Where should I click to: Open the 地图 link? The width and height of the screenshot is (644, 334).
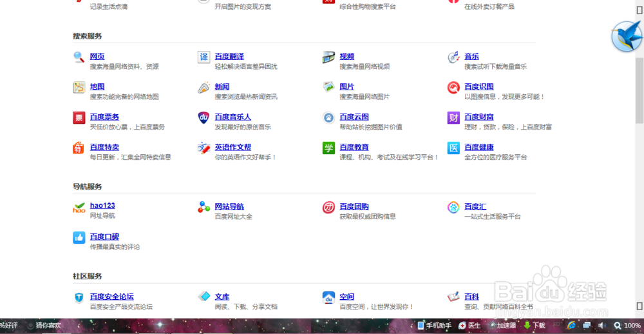[x=97, y=87]
